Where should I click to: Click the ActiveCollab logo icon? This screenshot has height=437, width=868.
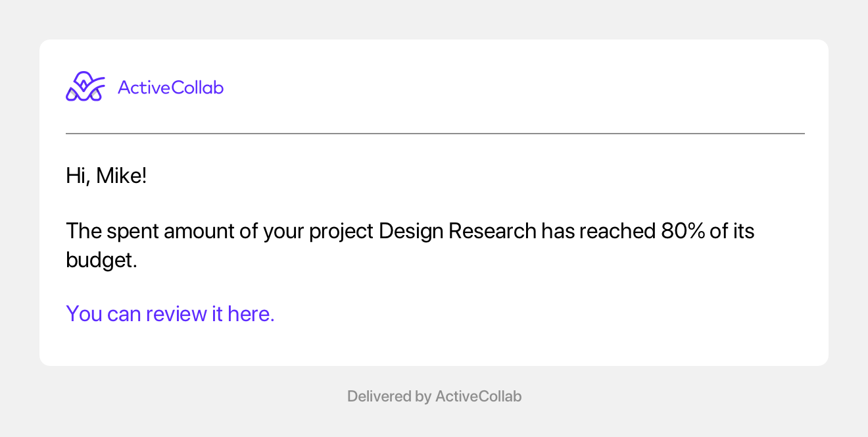(85, 87)
